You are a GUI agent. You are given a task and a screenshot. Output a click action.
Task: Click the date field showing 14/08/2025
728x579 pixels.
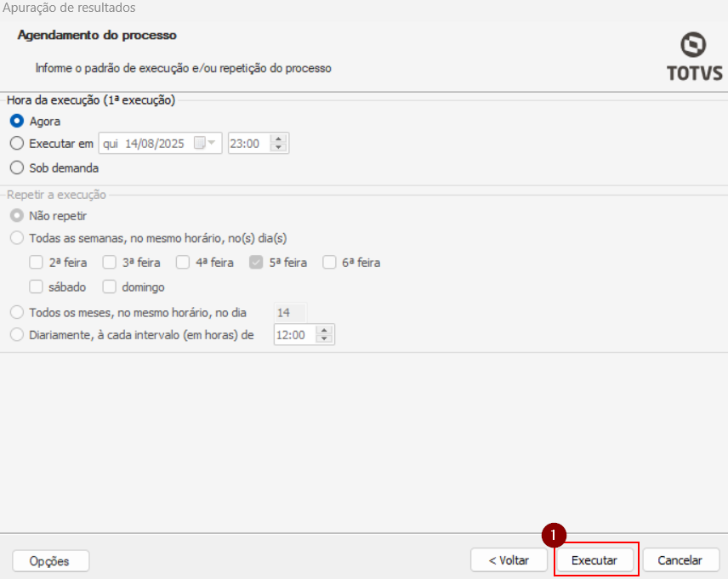click(x=154, y=144)
